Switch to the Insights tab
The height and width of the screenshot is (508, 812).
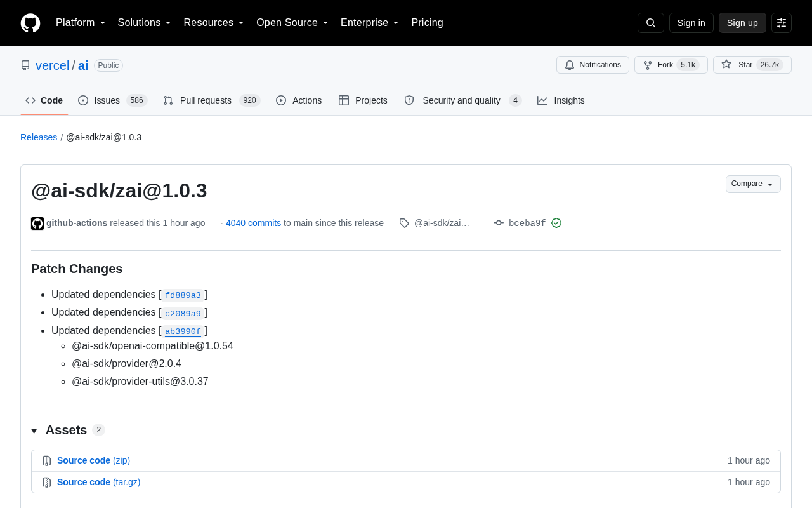(561, 100)
